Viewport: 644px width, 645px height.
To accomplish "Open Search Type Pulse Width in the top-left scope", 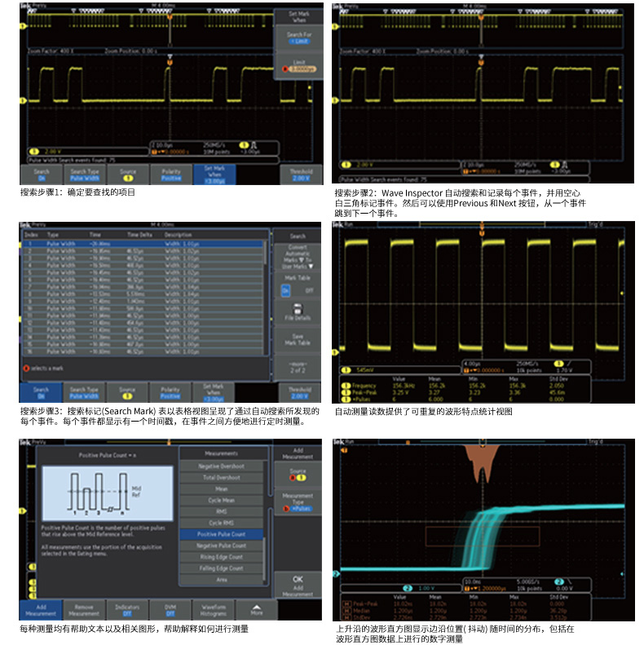I will tap(84, 175).
